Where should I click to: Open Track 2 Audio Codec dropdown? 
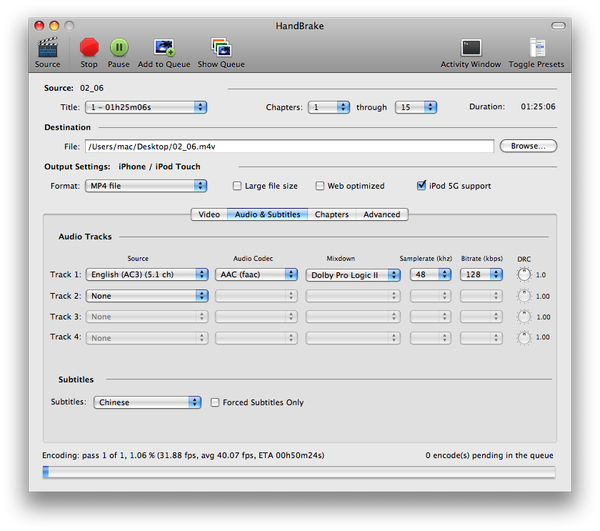[256, 296]
